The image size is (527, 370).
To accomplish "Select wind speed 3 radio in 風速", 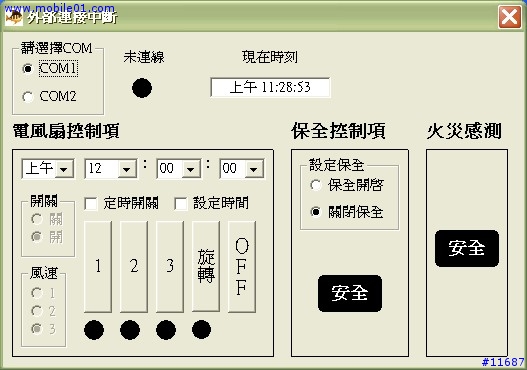I will [x=36, y=328].
